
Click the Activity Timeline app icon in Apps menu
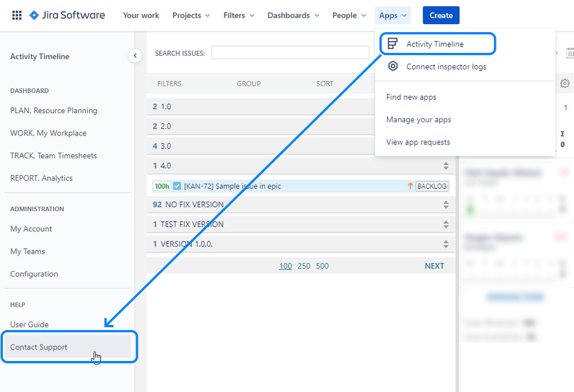click(392, 44)
